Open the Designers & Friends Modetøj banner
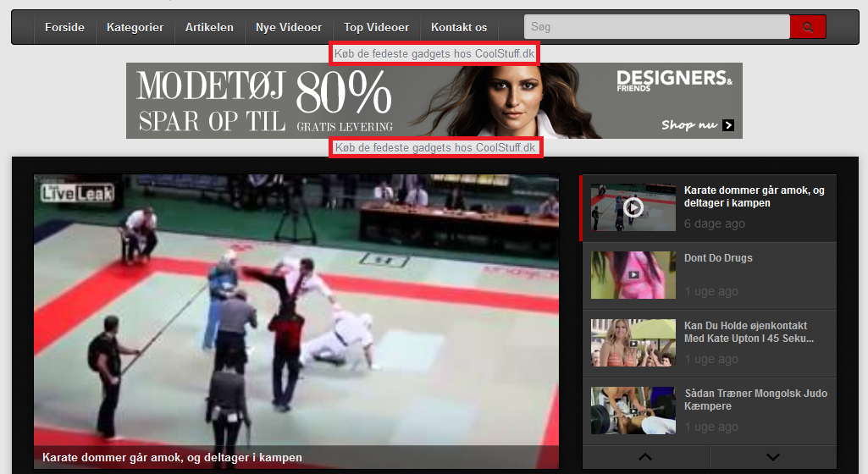This screenshot has width=868, height=474. coord(434,101)
